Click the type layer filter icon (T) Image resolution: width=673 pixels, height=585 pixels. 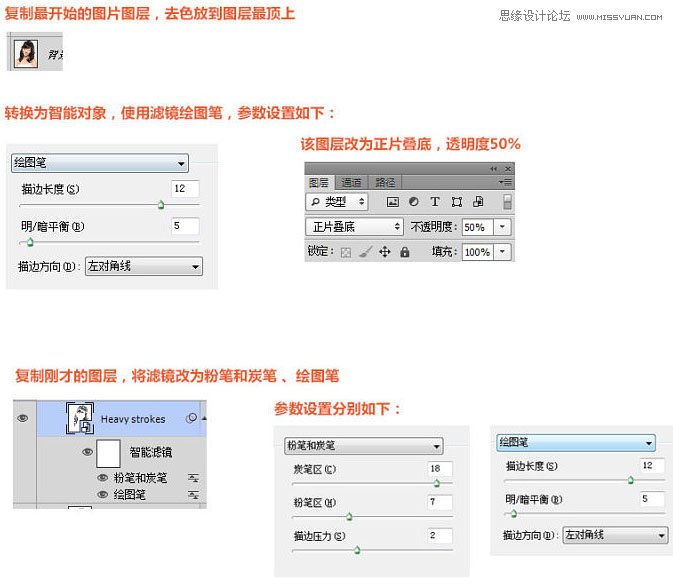pos(435,202)
